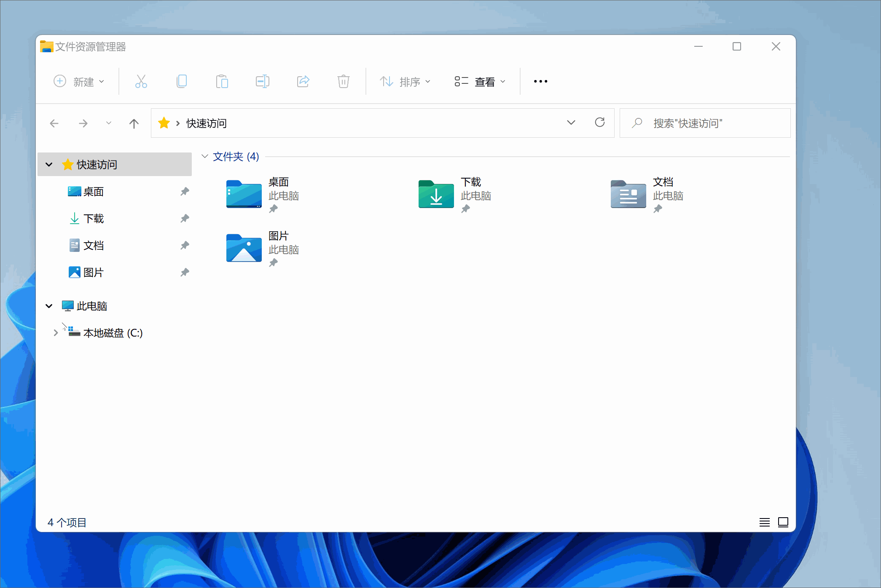Click the Paste clipboard icon
881x588 pixels.
coord(222,81)
